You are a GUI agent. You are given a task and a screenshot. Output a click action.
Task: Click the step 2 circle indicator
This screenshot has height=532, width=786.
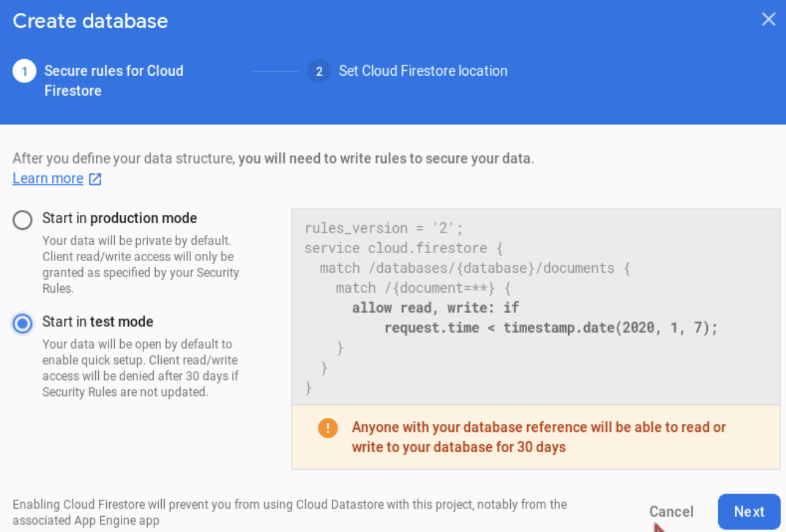[x=319, y=71]
